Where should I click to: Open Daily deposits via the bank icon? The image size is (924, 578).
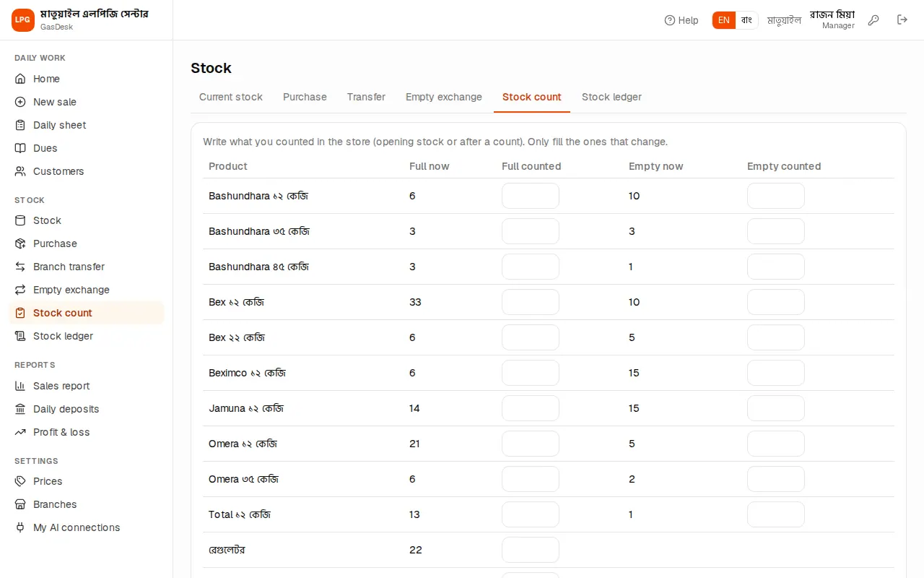click(20, 409)
